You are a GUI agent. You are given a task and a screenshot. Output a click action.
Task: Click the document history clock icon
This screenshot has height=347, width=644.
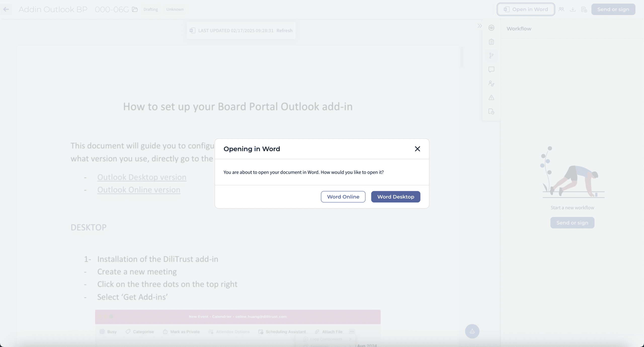click(491, 111)
